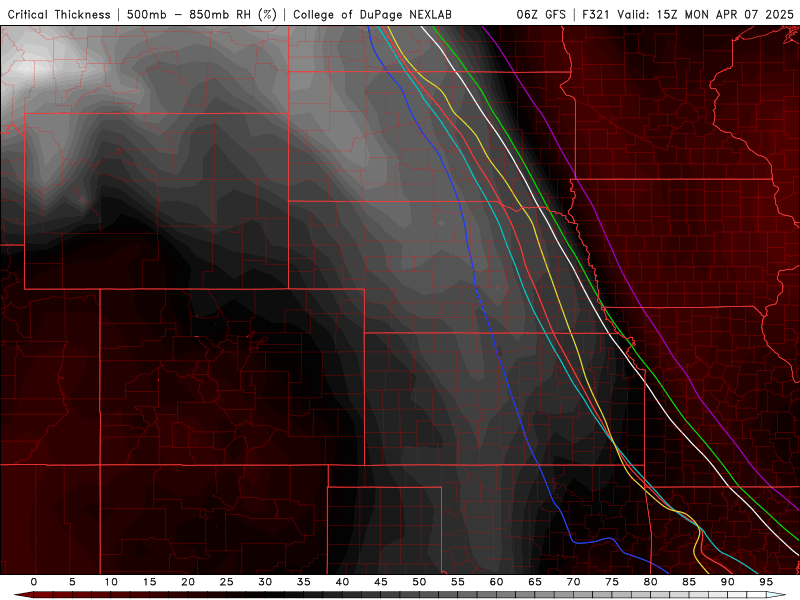
Task: Click the colorbar label '85'
Action: (689, 582)
